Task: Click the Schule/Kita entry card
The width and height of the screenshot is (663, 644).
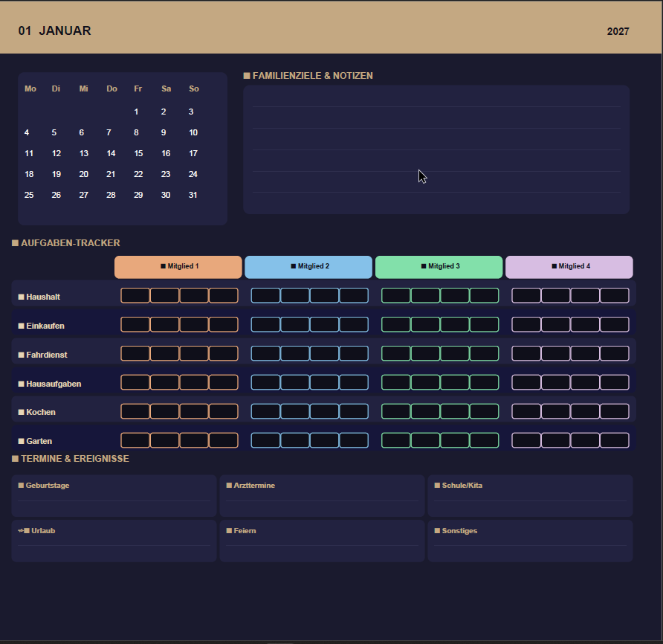Action: pos(530,495)
